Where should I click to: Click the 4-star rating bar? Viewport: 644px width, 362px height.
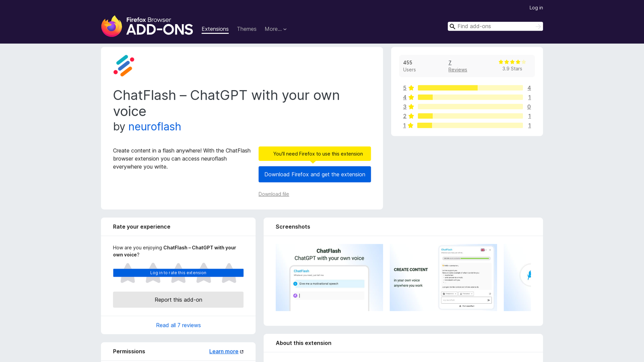pos(470,97)
